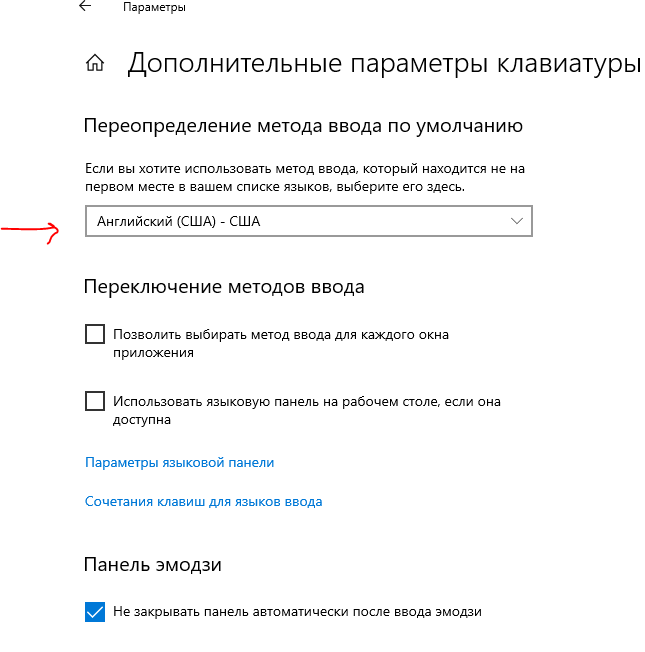Click label "Не закрывать панель автоматически"
The height and width of the screenshot is (652, 645).
coord(297,611)
